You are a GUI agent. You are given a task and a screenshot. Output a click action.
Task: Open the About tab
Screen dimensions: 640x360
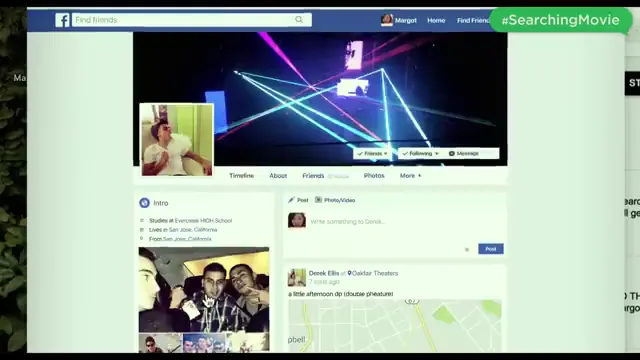(x=278, y=176)
